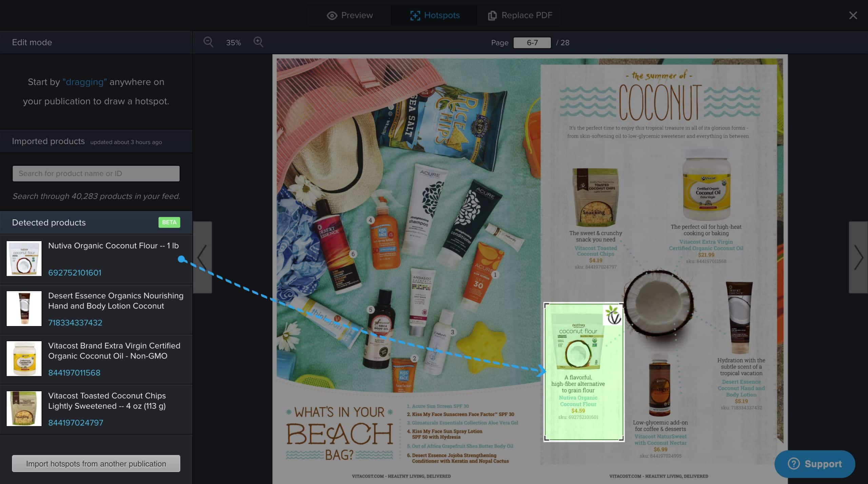Viewport: 868px width, 484px height.
Task: Click Desert Essence Organics product ID link
Action: (75, 322)
